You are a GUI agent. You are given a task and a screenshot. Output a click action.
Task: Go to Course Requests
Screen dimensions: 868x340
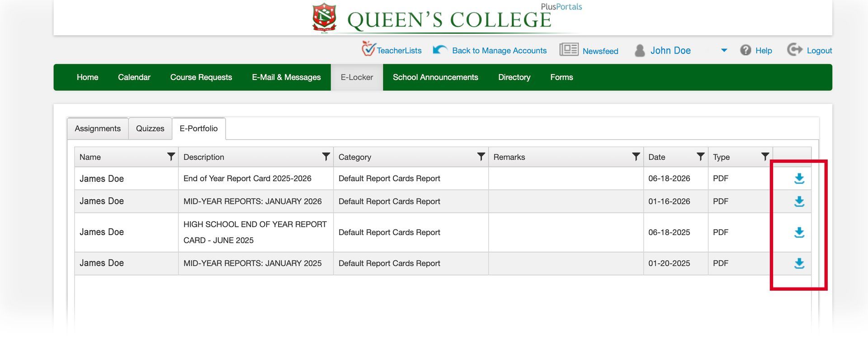[x=201, y=77]
